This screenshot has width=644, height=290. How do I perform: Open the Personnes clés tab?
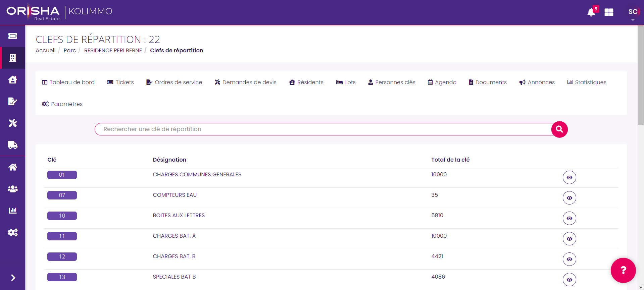point(392,82)
